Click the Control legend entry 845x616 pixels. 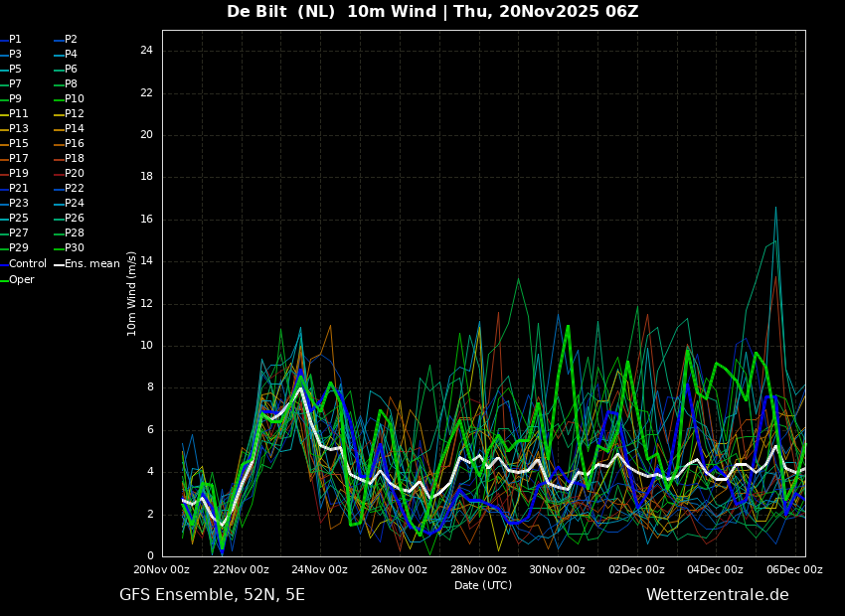click(23, 264)
